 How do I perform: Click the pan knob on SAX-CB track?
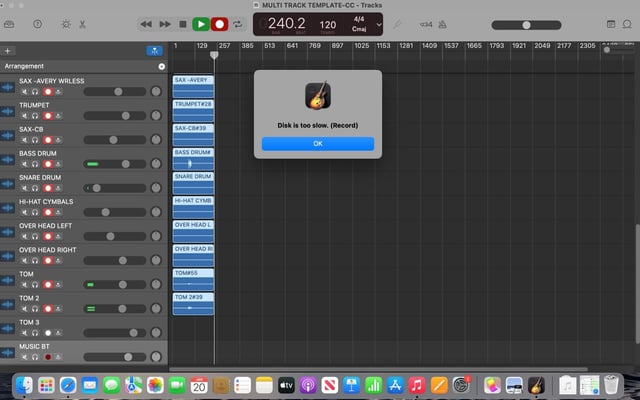pyautogui.click(x=156, y=140)
